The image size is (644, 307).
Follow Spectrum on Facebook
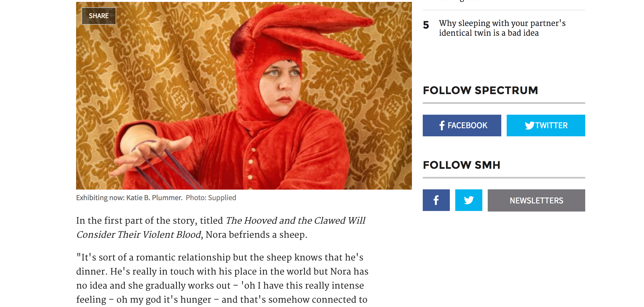coord(462,126)
